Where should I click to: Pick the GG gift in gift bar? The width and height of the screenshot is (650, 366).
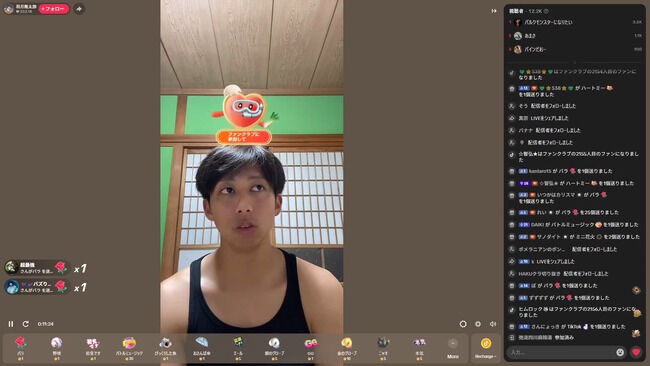[310, 347]
